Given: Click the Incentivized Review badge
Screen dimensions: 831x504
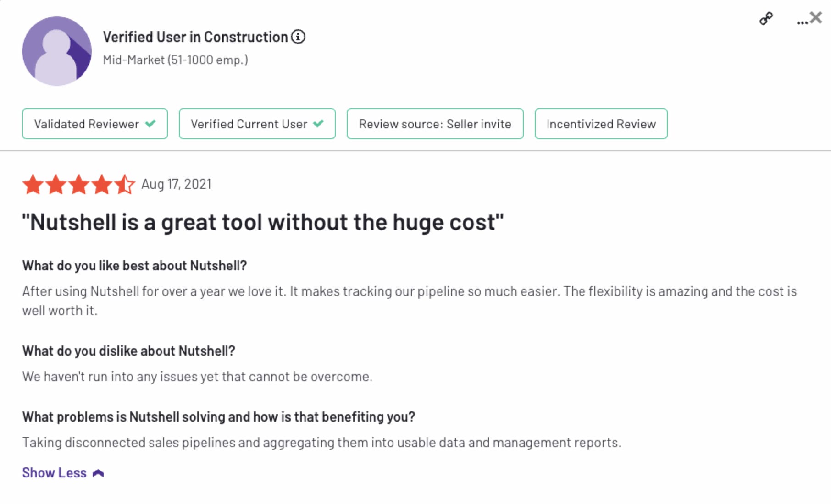Looking at the screenshot, I should pos(601,124).
